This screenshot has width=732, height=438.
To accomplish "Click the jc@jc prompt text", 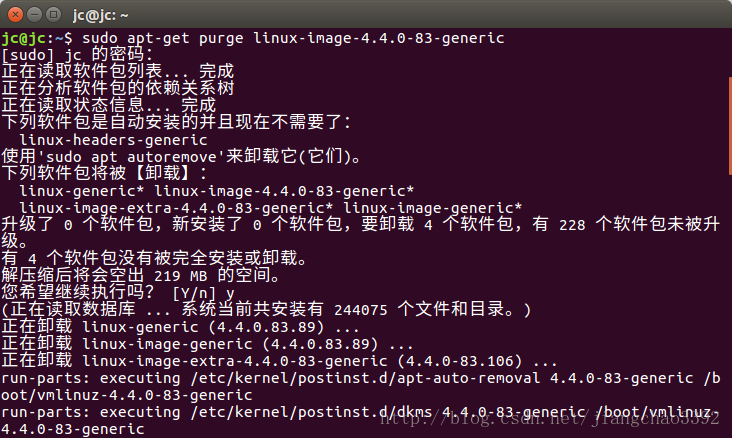I will click(23, 38).
